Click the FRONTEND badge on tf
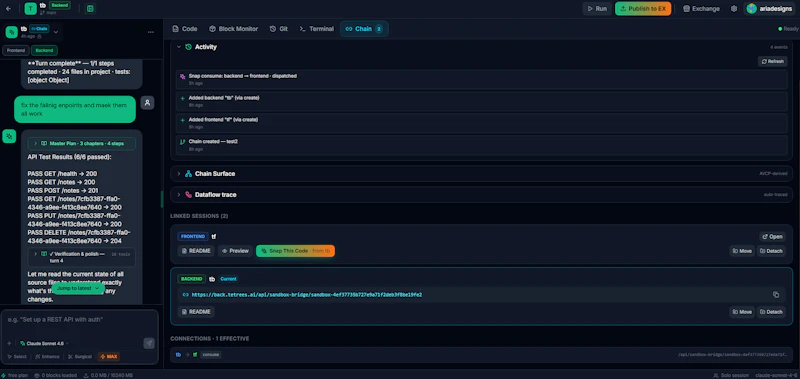 tap(193, 237)
